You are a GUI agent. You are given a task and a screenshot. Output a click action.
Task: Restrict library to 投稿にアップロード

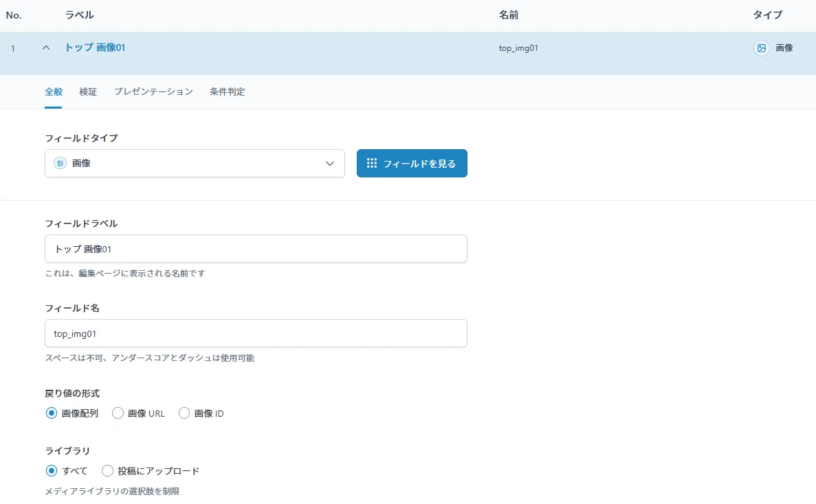[107, 471]
